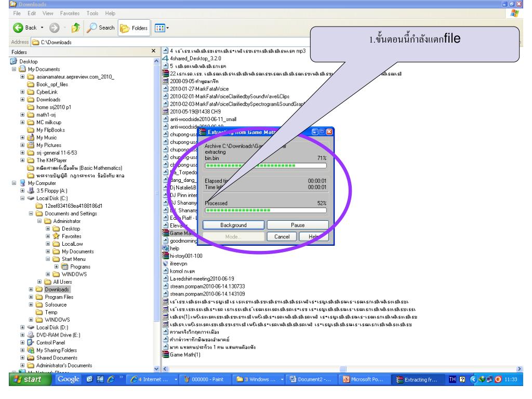Collapse the Start Menu folder node
The height and width of the screenshot is (399, 532).
click(48, 259)
